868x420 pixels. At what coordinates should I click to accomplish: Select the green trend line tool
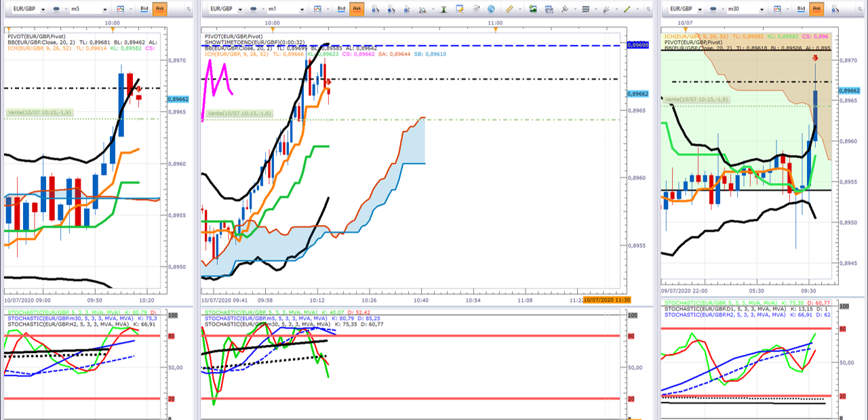click(627, 9)
